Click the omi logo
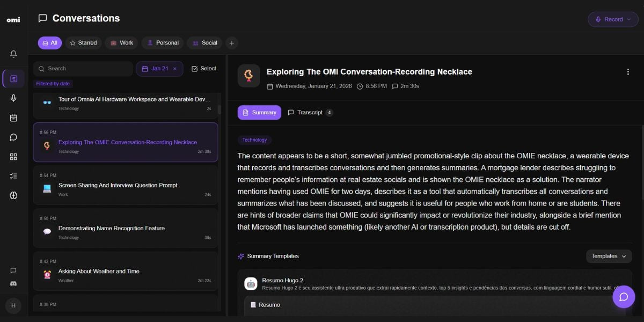644x322 pixels. (x=13, y=20)
